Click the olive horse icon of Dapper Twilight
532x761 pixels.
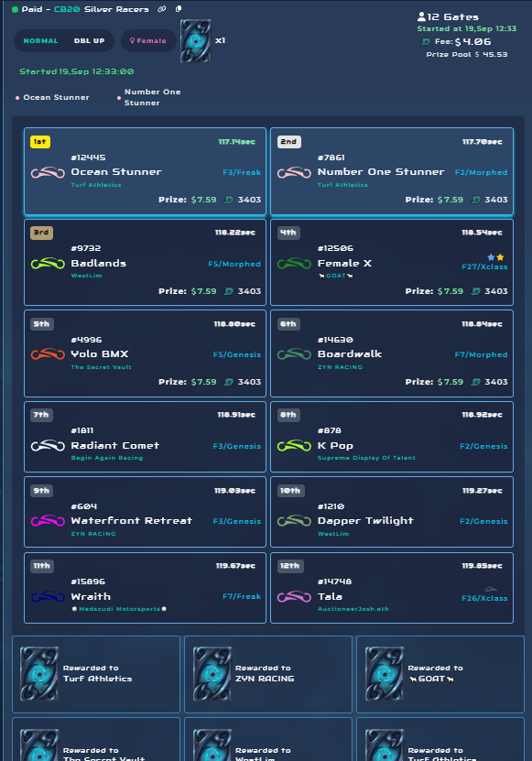[294, 521]
